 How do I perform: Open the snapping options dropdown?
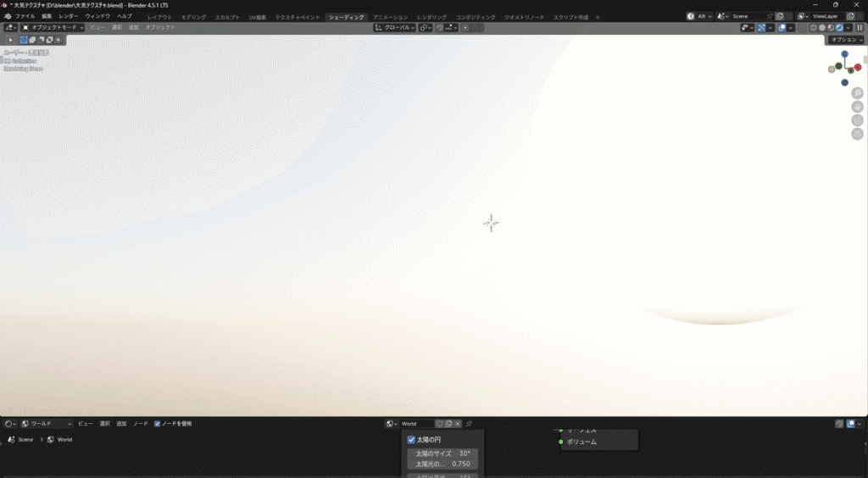tap(451, 28)
